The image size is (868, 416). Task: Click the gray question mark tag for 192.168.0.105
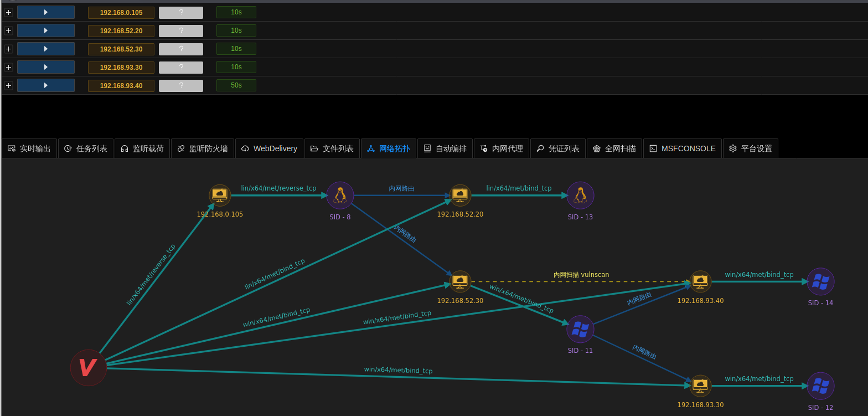coord(181,12)
